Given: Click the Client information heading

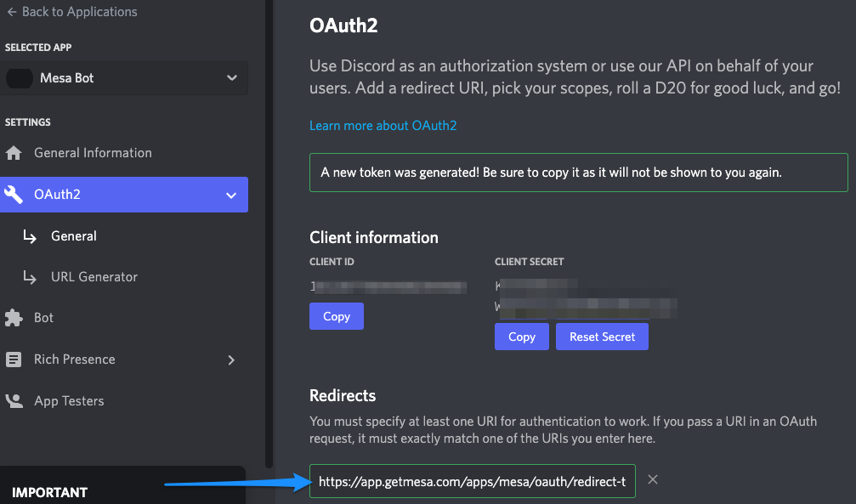Looking at the screenshot, I should (373, 237).
